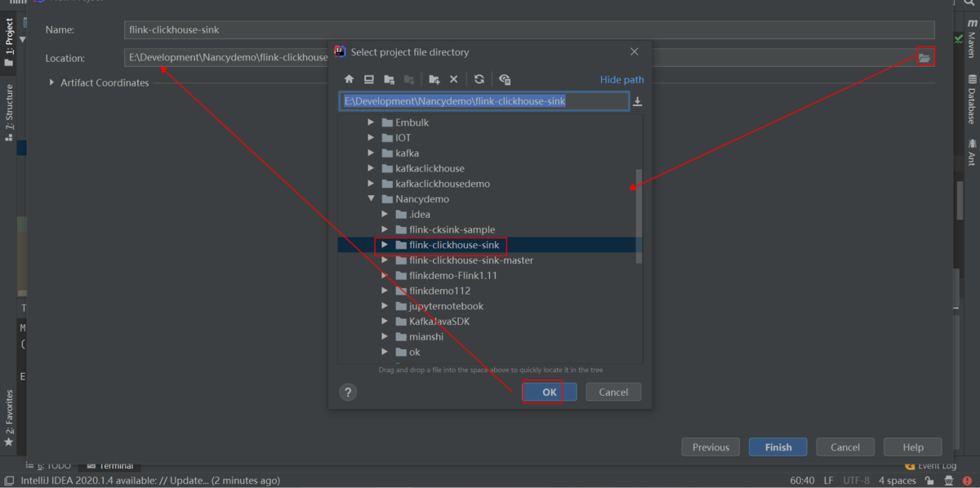The height and width of the screenshot is (488, 980).
Task: Click IntelliJ IDEA 2020.1.4 available notification
Action: [149, 481]
